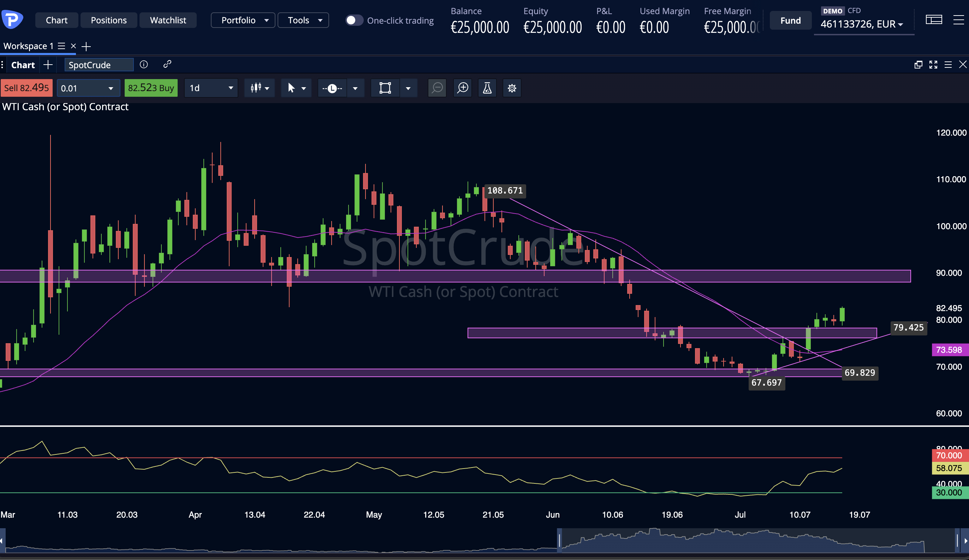Click the 82.495 current price on axis
969x560 pixels.
(949, 308)
